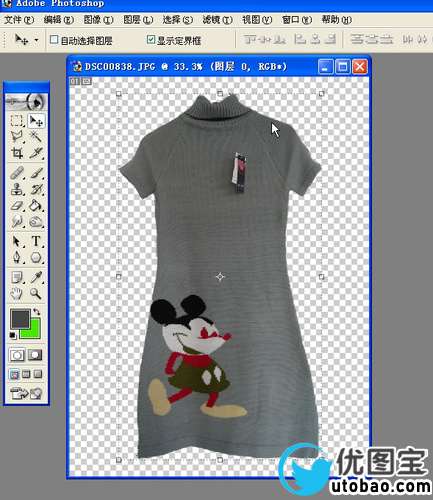The width and height of the screenshot is (433, 500).
Task: Select the Pen tool
Action: click(x=16, y=257)
